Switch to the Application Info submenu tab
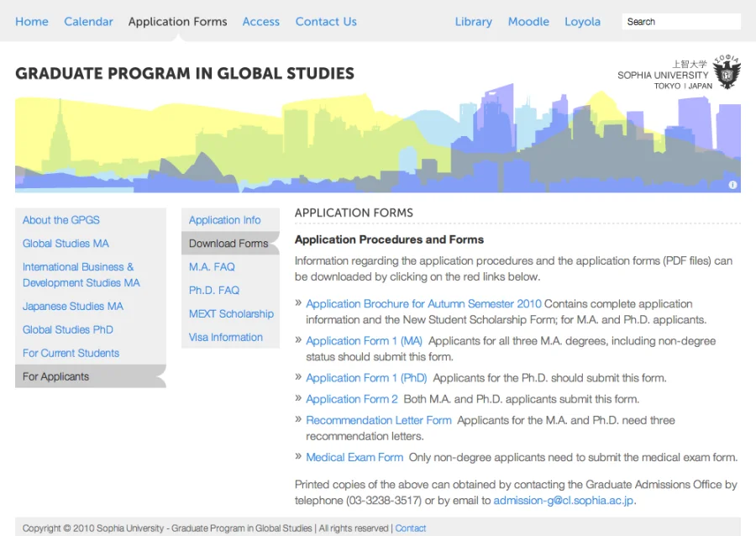This screenshot has width=756, height=536. click(224, 220)
